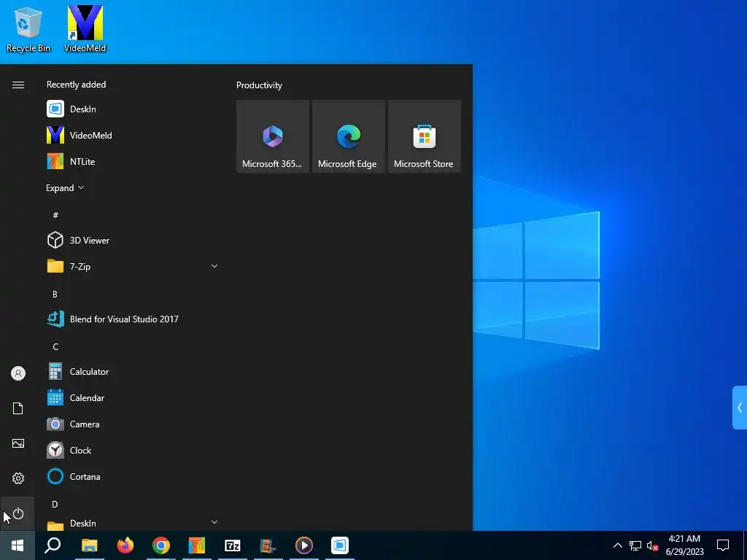747x560 pixels.
Task: Click the Power button in Start
Action: 18,513
